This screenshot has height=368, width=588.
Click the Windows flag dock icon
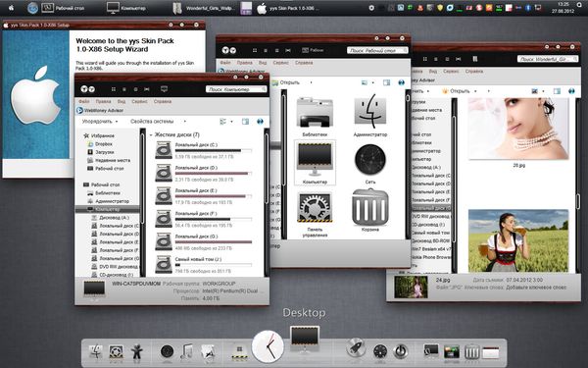tap(239, 352)
